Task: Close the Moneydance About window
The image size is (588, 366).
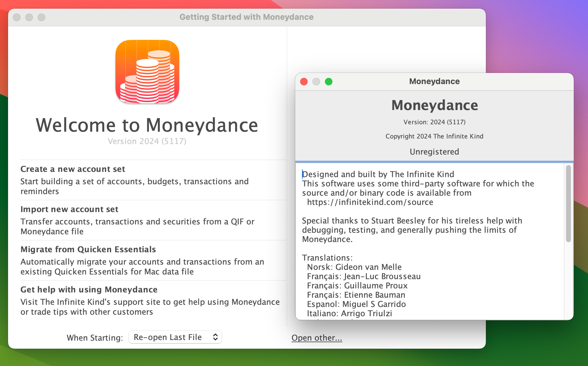Action: 304,82
